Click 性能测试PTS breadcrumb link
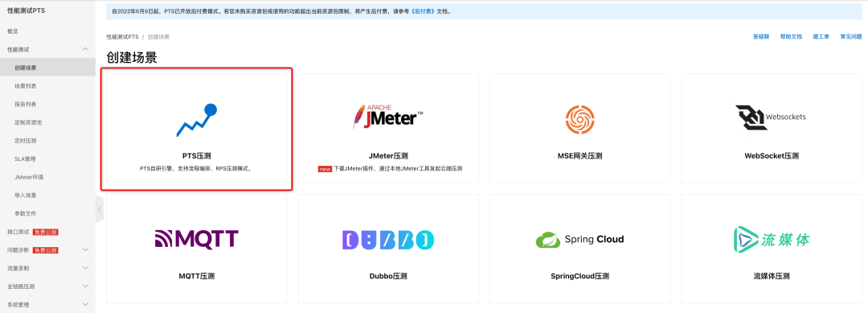 click(122, 36)
